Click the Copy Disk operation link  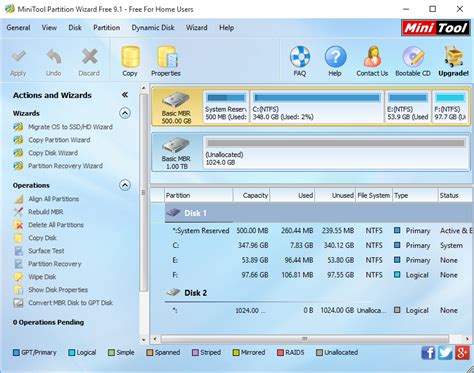pyautogui.click(x=42, y=238)
